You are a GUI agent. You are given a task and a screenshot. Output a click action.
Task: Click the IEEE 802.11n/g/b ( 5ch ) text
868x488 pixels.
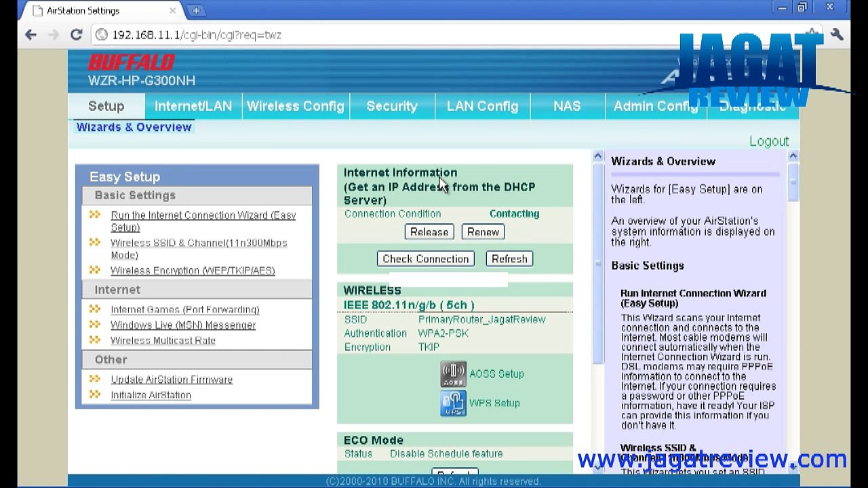[409, 305]
